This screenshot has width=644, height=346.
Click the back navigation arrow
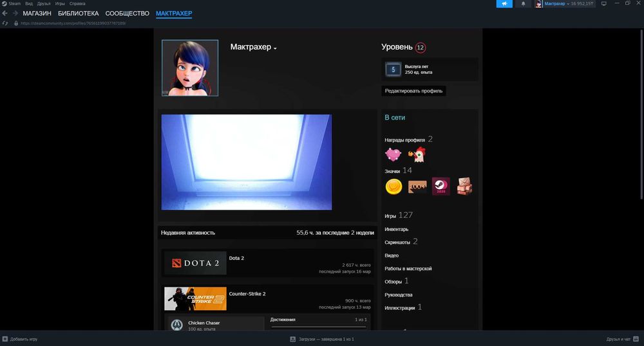pos(5,13)
